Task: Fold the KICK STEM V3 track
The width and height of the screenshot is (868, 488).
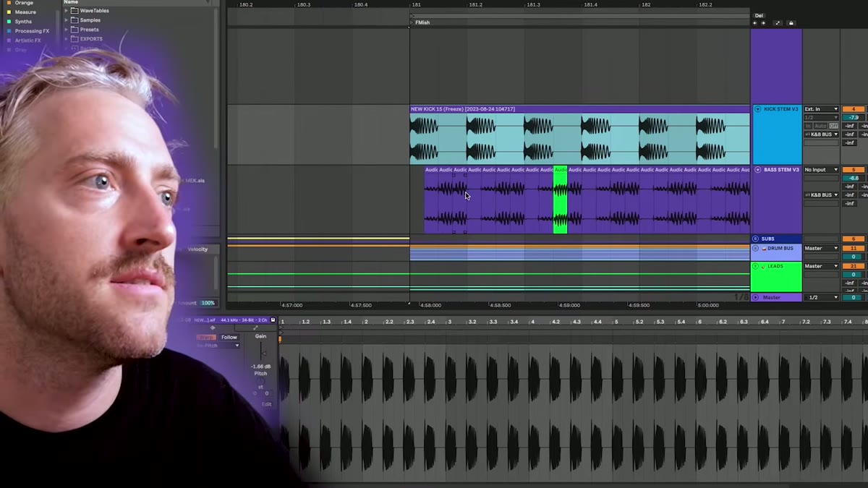Action: (757, 109)
